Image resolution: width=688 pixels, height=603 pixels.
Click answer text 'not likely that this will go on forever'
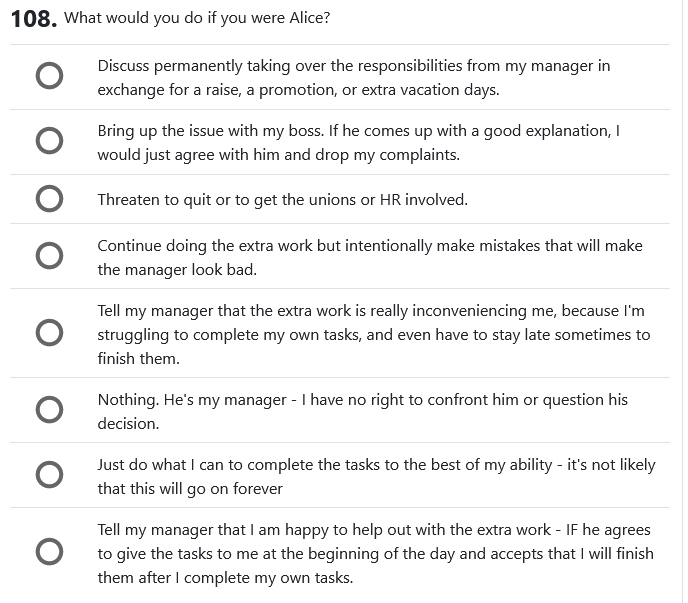coord(190,489)
